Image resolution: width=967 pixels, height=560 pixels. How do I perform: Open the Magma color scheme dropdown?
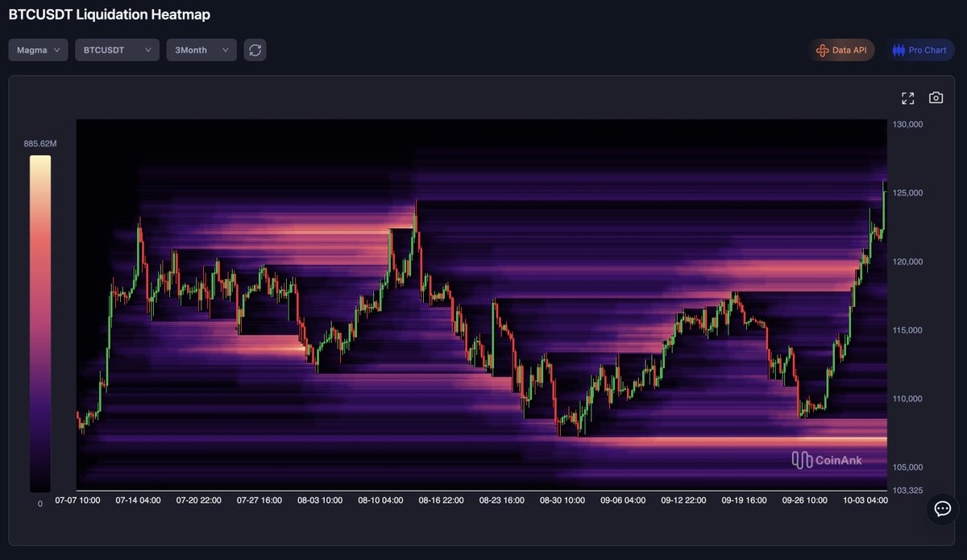click(x=37, y=49)
